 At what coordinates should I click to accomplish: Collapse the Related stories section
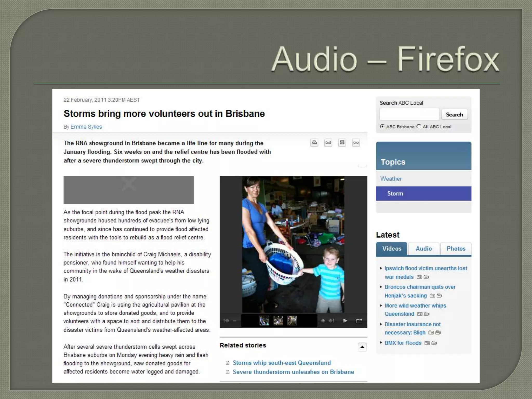pos(362,347)
